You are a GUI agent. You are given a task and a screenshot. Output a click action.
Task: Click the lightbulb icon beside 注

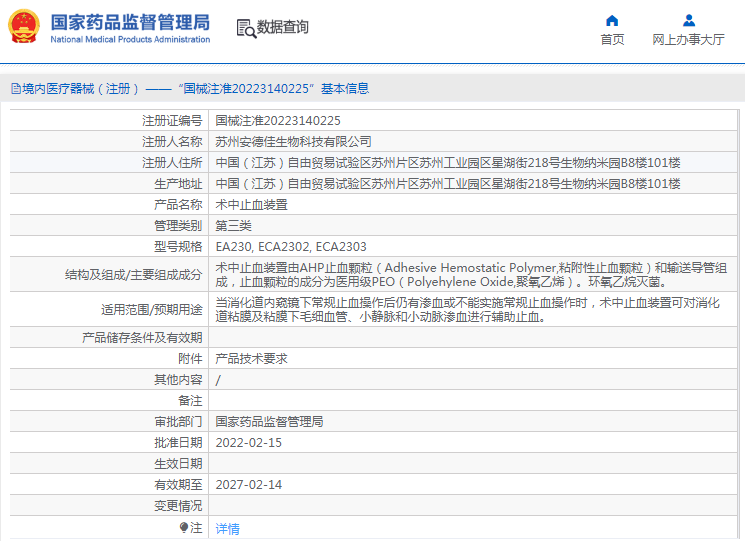(x=184, y=527)
